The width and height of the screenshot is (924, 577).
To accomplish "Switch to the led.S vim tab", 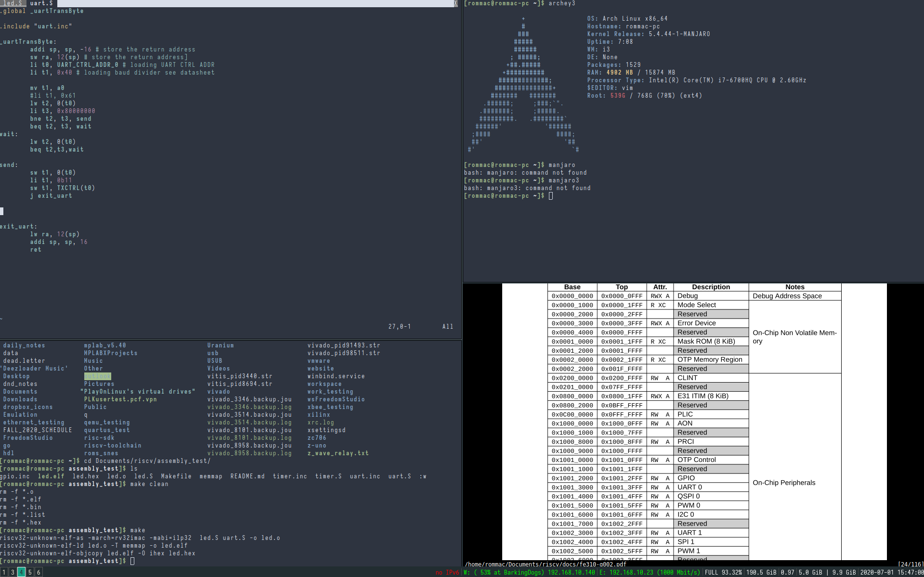I will coord(13,3).
